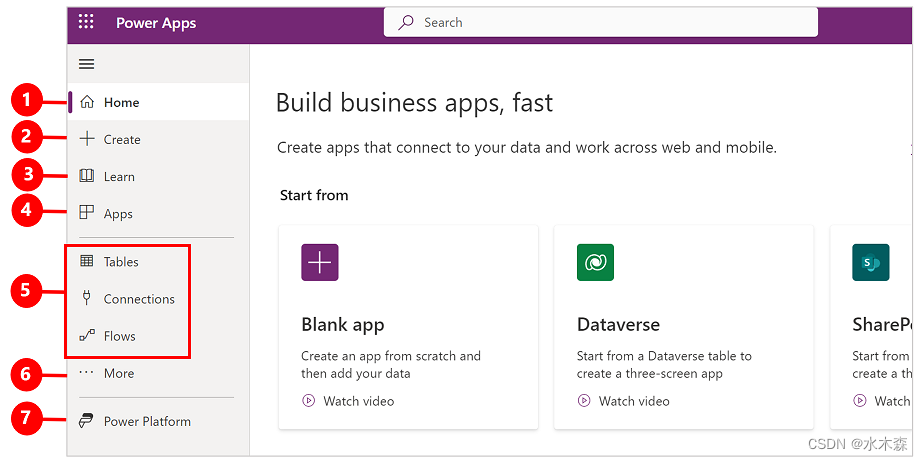Click the teal SharePoint tile icon
This screenshot has width=923, height=461.
871,262
